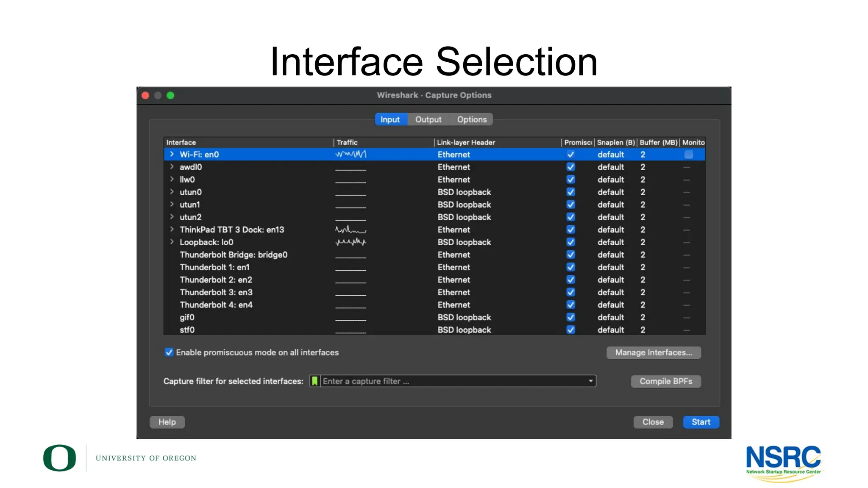The width and height of the screenshot is (868, 488).
Task: Click the buffer value 2 for utun1
Action: 643,205
